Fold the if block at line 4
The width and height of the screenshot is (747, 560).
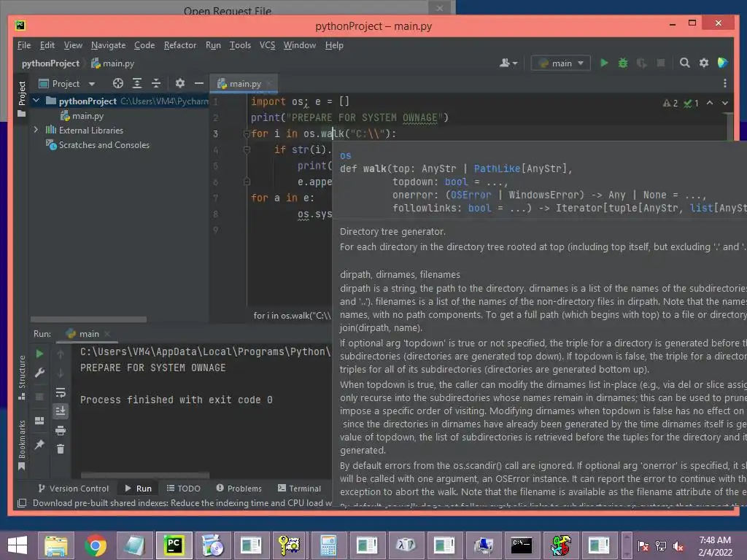[x=247, y=150]
